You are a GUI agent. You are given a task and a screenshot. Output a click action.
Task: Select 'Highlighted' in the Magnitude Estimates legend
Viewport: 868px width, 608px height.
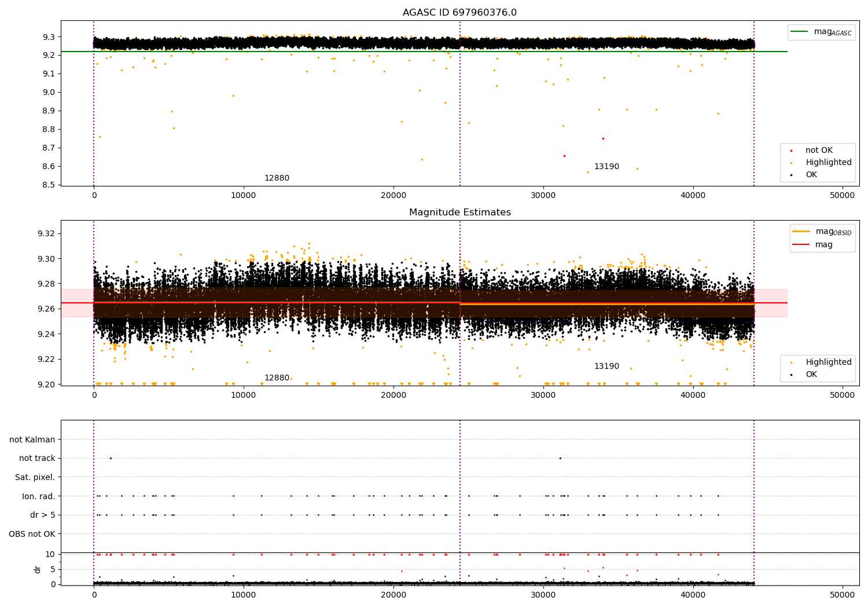pos(829,362)
